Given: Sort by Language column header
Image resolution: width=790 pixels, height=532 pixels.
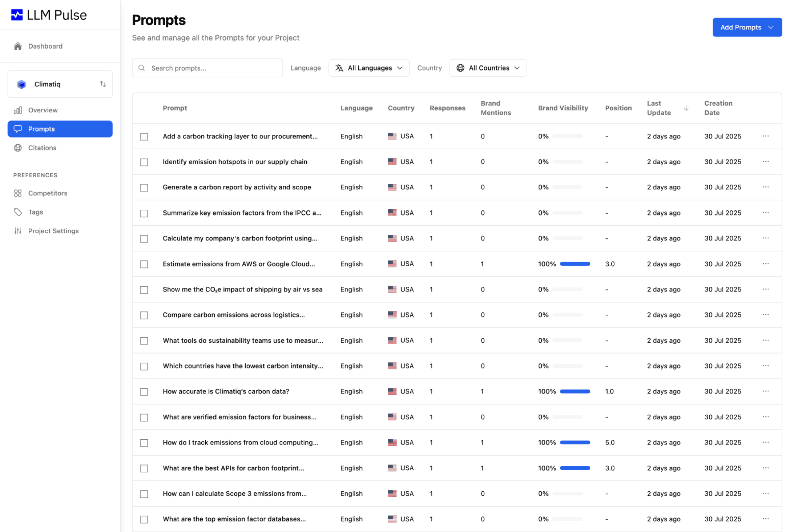Looking at the screenshot, I should 356,108.
